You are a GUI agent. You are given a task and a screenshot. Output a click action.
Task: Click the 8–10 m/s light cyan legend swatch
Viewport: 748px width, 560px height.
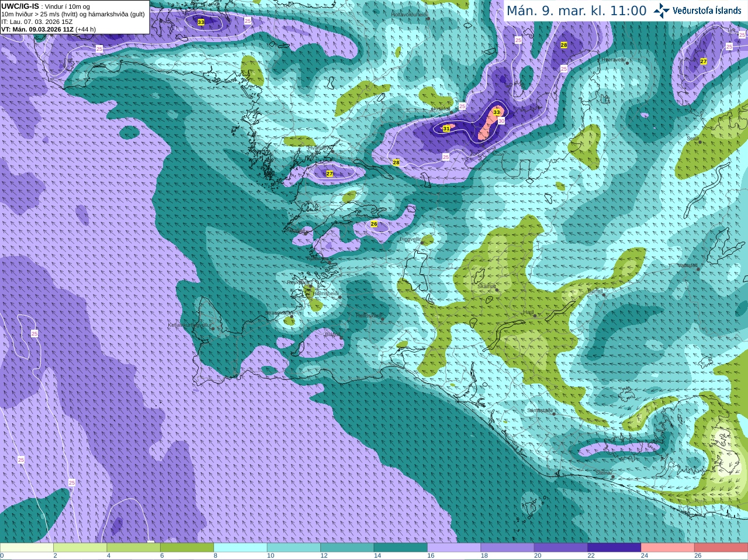[240, 548]
